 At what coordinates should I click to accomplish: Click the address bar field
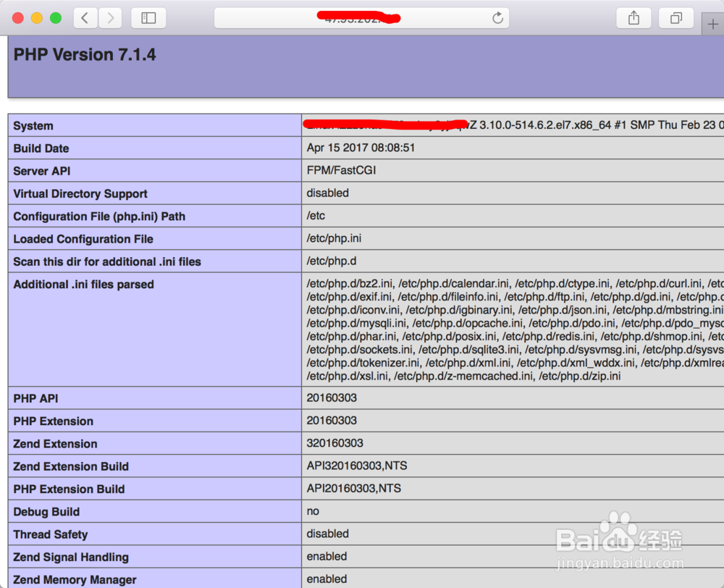click(361, 18)
